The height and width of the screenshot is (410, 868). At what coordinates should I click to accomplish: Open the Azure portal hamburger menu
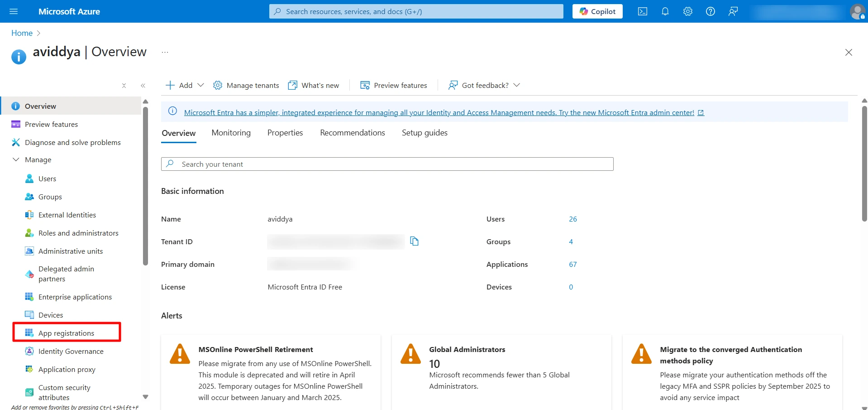(x=14, y=11)
